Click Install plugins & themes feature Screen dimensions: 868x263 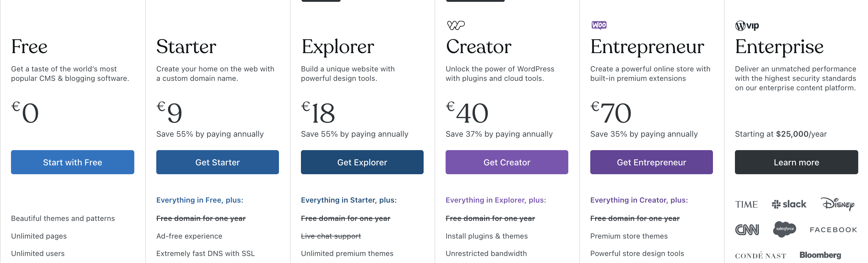(486, 236)
